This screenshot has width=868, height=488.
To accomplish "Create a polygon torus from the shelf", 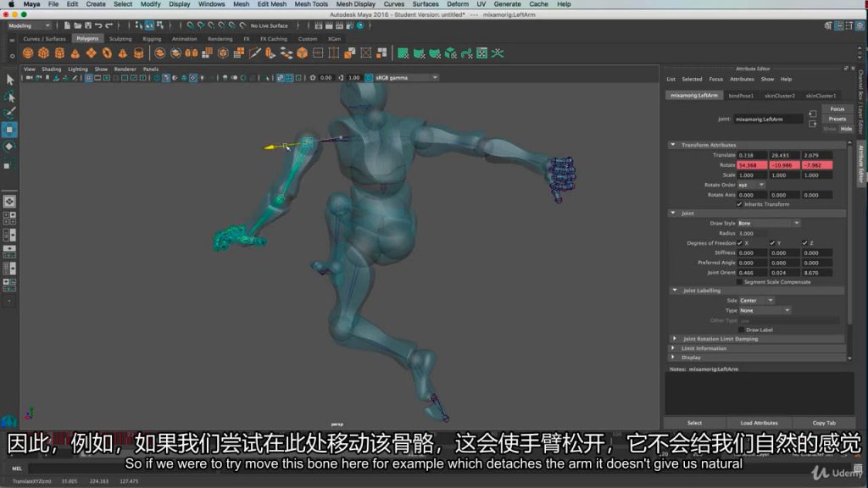I will pyautogui.click(x=107, y=53).
